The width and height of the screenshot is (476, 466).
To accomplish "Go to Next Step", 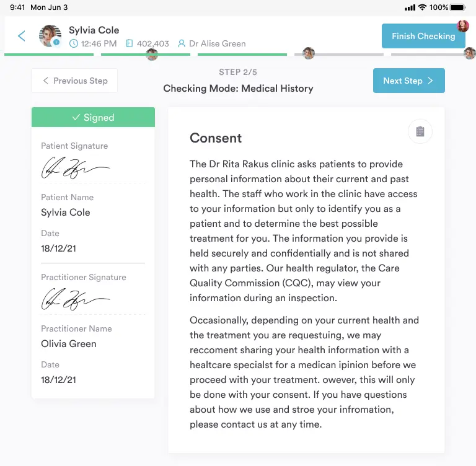I will [x=408, y=81].
